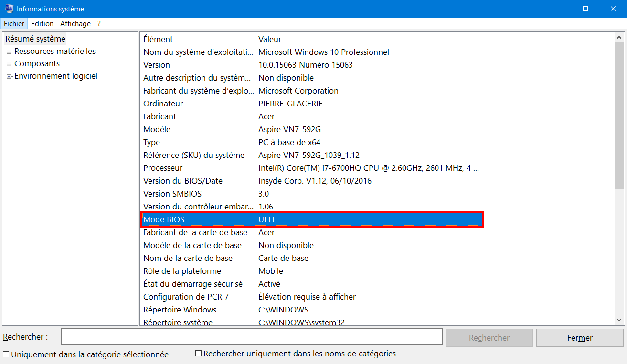Screen dimensions: 627x364
Task: Click the Valeur column header
Action: 369,39
